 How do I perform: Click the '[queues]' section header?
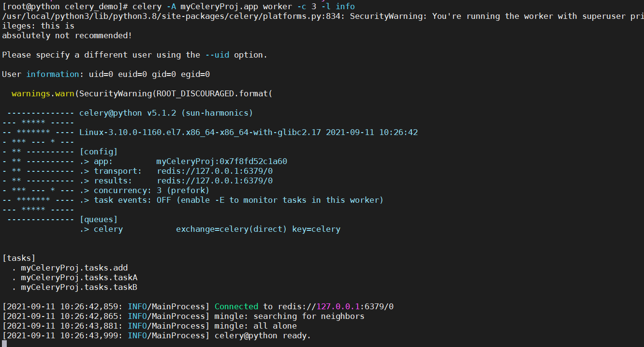99,220
